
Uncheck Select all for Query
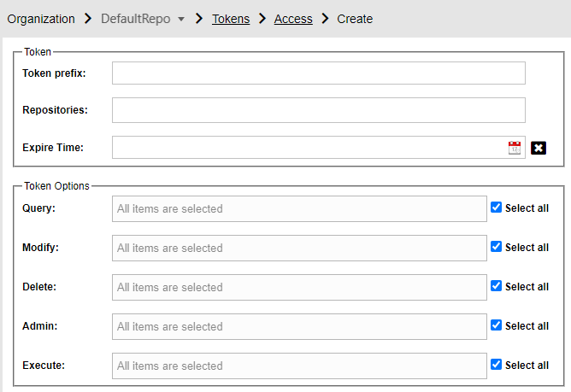point(496,207)
